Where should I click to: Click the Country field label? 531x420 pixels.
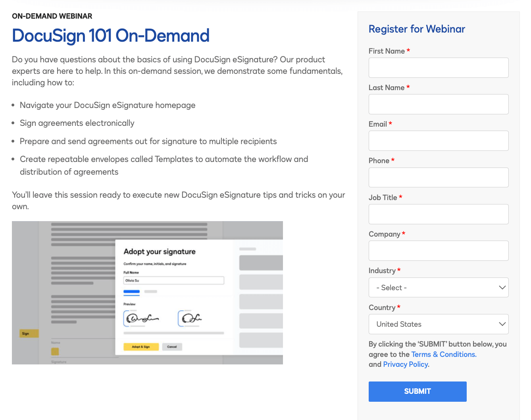coord(382,307)
